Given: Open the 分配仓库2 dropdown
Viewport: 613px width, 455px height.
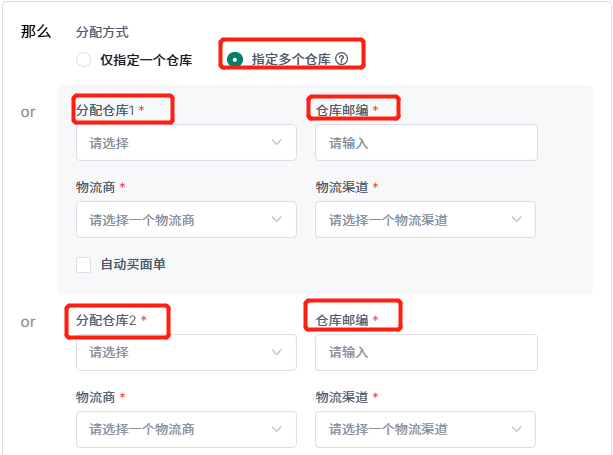Looking at the screenshot, I should 186,352.
